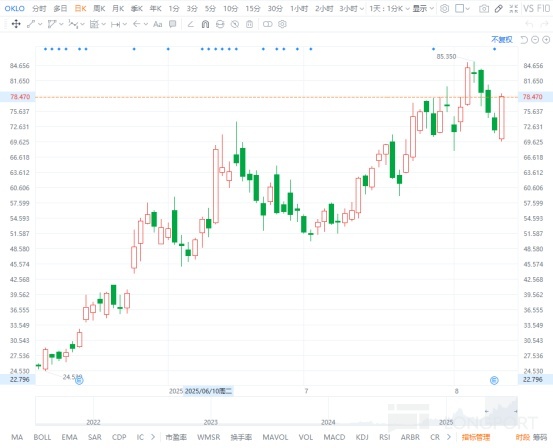Select the 月K monthly candlestick tab

click(118, 8)
